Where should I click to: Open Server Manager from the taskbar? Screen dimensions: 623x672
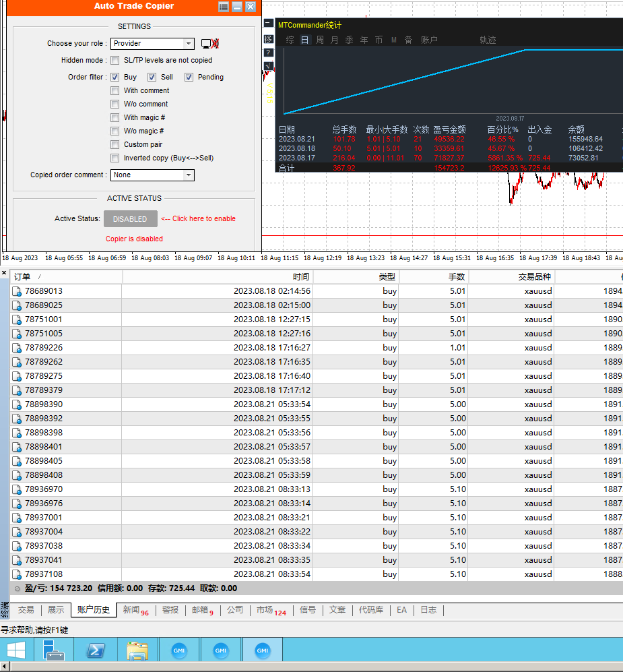54,650
